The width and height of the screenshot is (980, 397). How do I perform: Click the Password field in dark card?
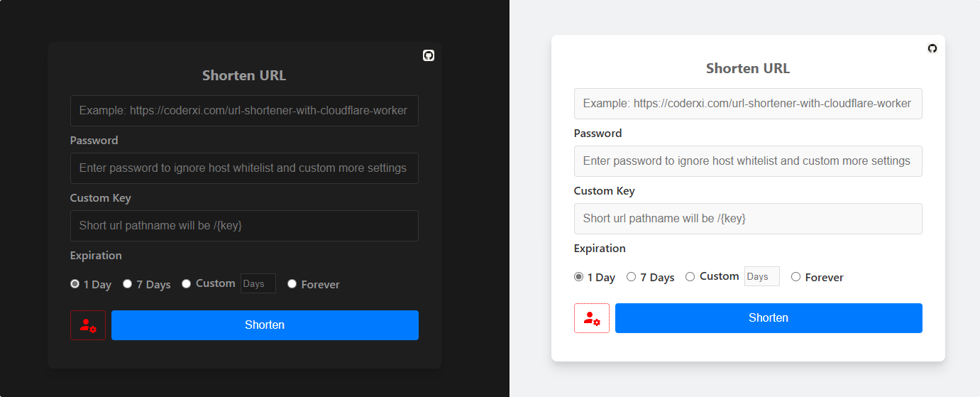[x=244, y=168]
